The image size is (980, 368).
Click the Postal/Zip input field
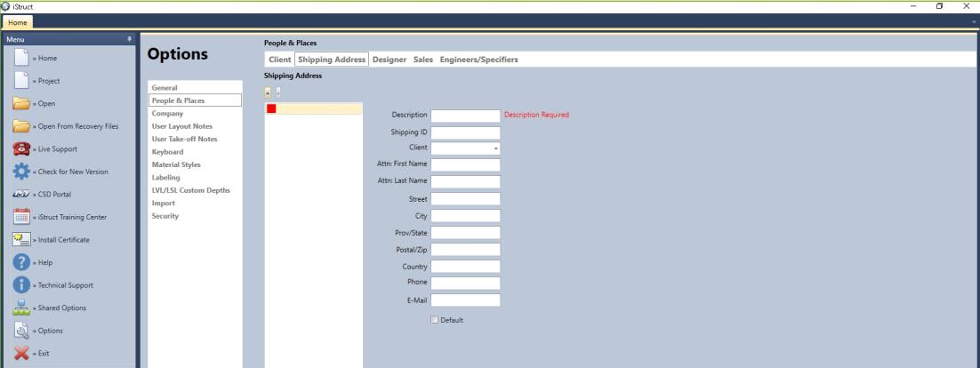[x=466, y=249]
